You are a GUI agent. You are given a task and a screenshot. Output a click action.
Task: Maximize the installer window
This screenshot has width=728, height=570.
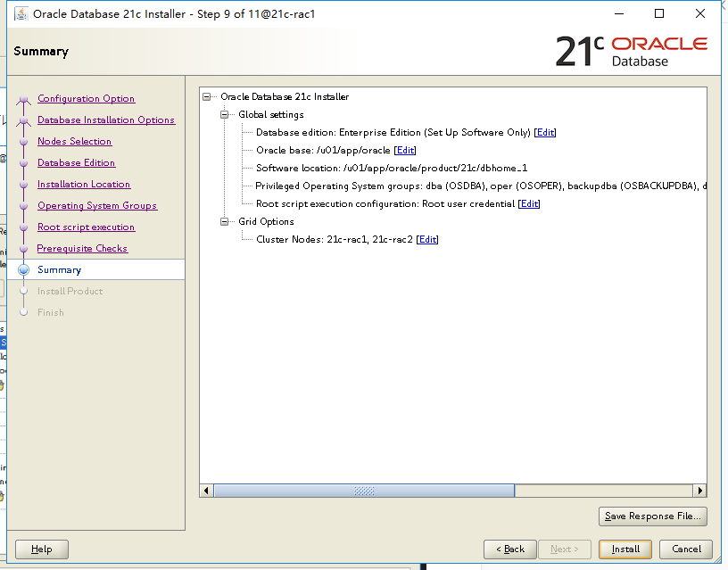click(x=659, y=13)
